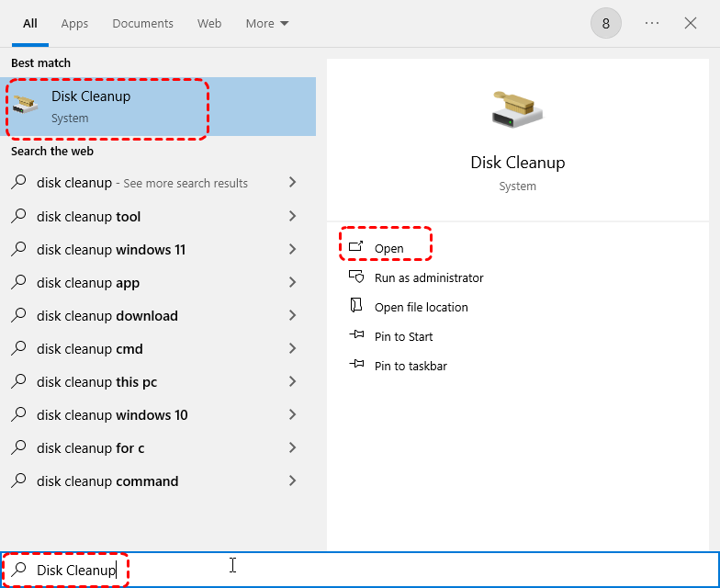Screen dimensions: 720x588
Task: Click the Open file location folder icon
Action: 356,307
